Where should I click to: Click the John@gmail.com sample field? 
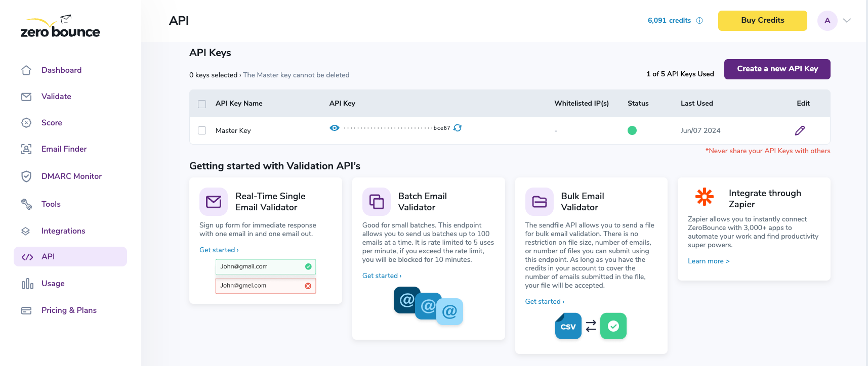click(x=266, y=267)
